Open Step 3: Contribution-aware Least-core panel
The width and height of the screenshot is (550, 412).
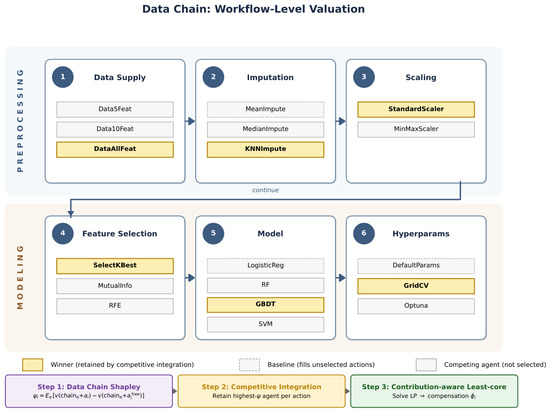(434, 391)
